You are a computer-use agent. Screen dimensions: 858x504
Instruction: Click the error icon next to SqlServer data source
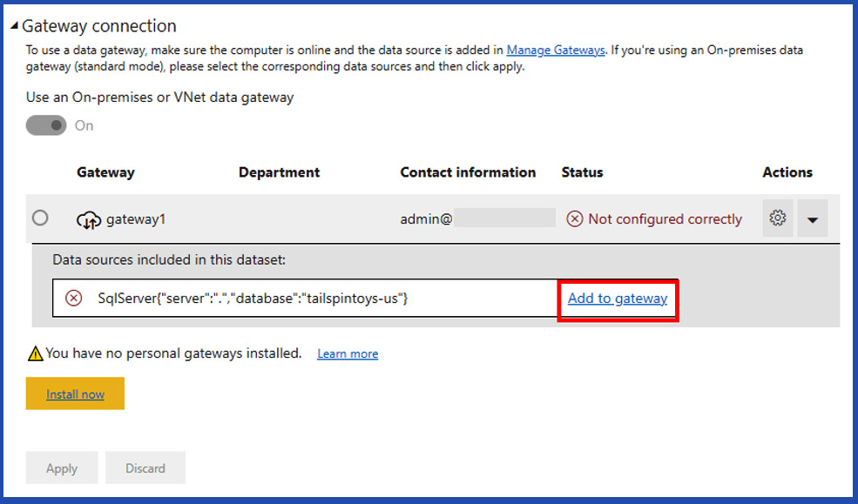pos(74,299)
